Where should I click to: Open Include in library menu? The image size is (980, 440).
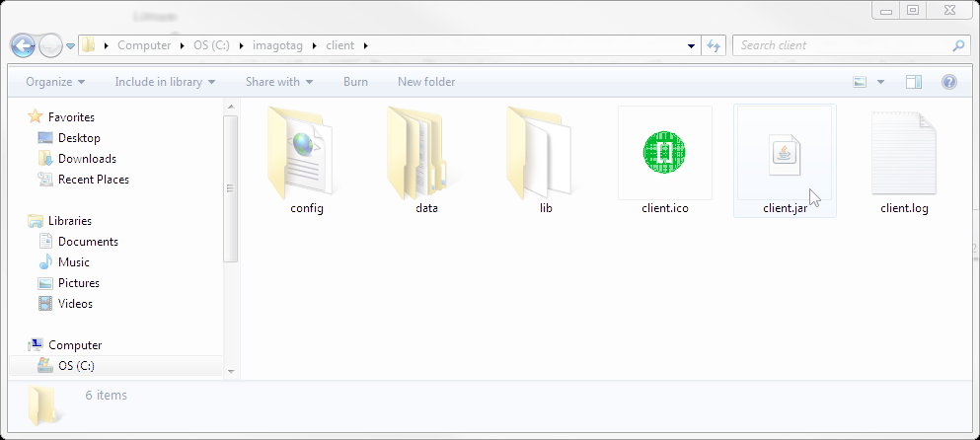click(x=165, y=82)
